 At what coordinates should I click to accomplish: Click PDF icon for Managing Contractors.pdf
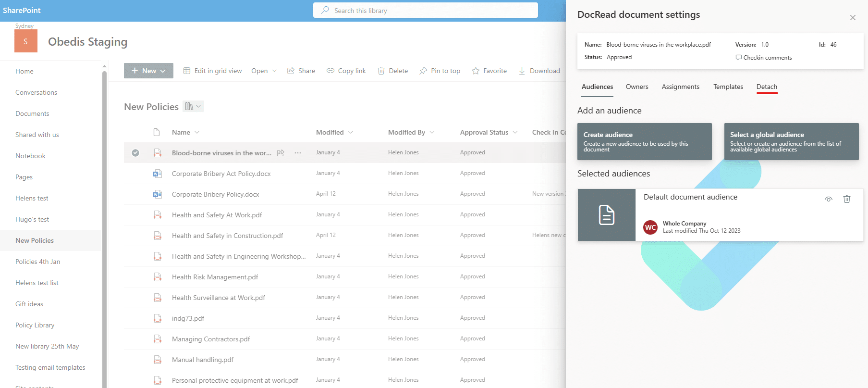[x=157, y=339]
